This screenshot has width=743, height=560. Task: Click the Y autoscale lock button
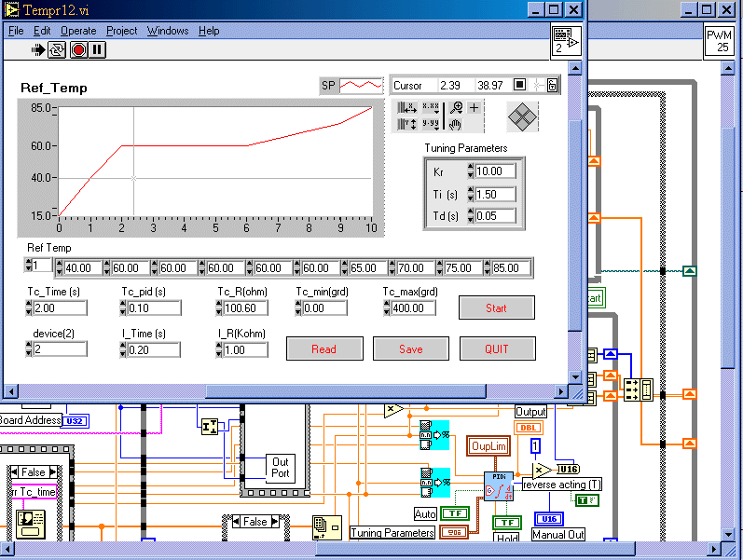click(406, 125)
